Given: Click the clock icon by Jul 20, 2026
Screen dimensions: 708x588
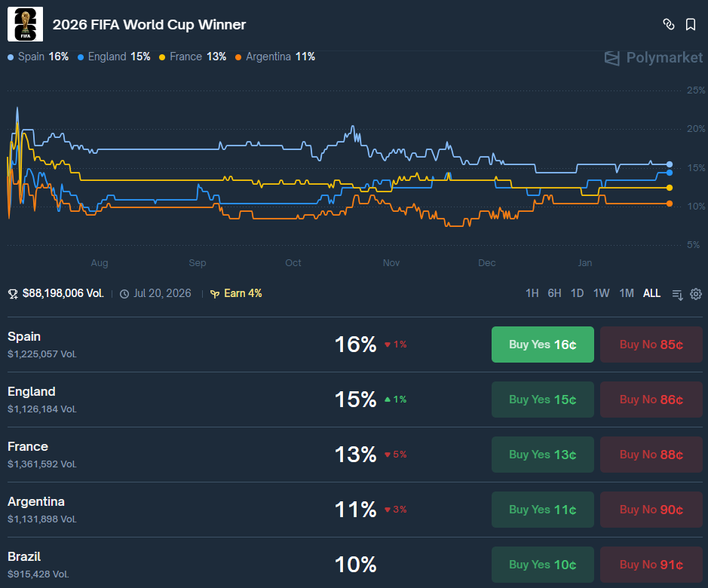Looking at the screenshot, I should (124, 294).
